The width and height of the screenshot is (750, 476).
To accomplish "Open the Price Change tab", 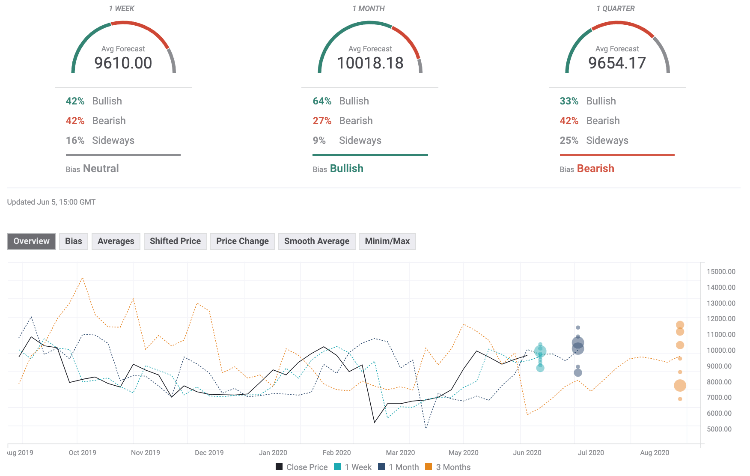I will (x=242, y=241).
